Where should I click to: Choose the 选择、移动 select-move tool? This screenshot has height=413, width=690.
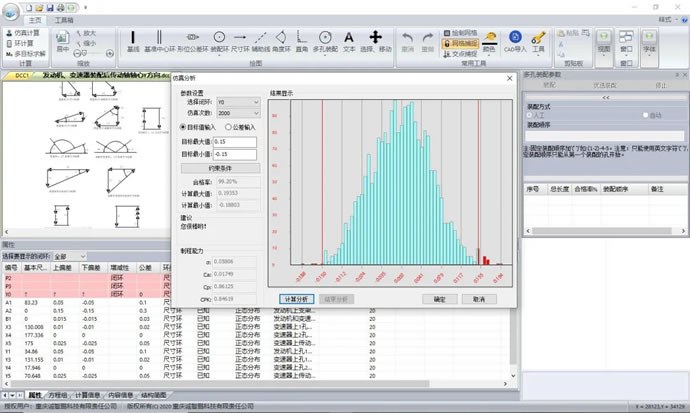376,41
